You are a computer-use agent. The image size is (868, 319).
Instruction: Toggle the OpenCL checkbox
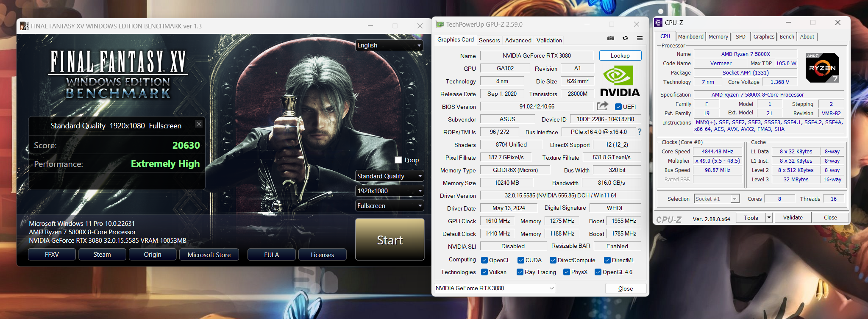tap(484, 260)
